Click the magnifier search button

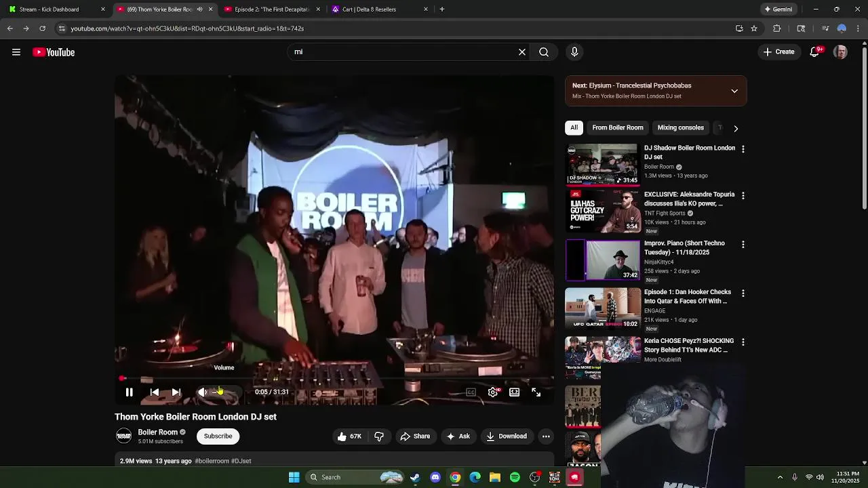pos(544,52)
